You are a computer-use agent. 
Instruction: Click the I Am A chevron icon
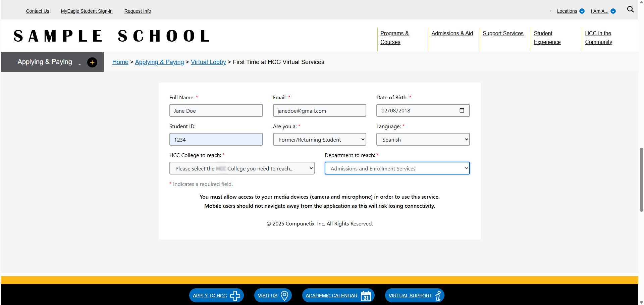[x=613, y=11]
